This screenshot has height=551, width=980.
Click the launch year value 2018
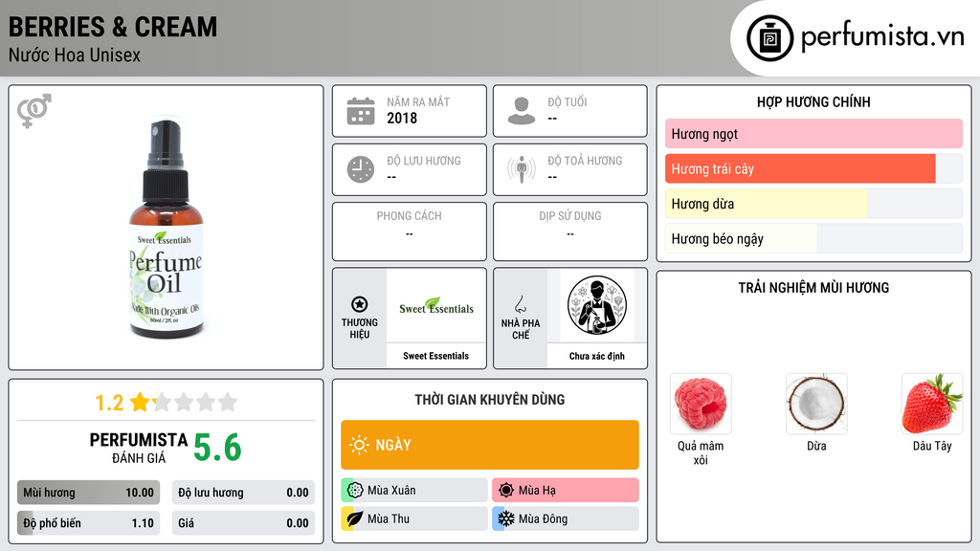click(402, 118)
